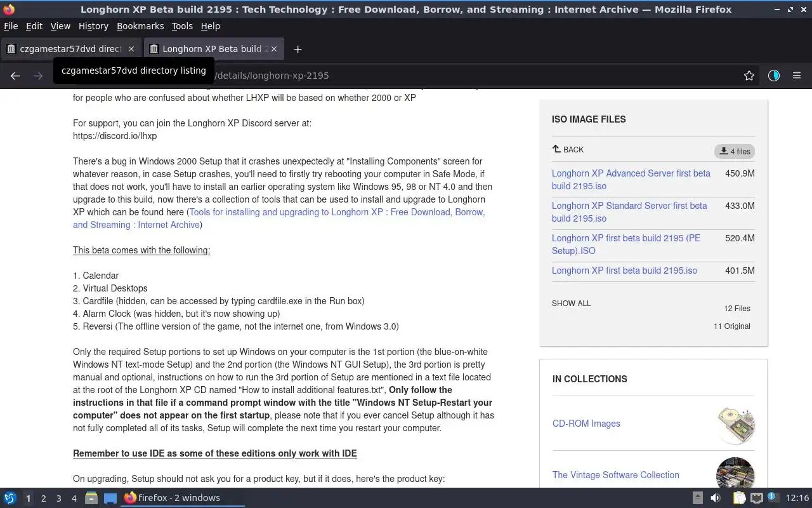Open 12 Files listing
This screenshot has width=812, height=508.
[x=737, y=309]
